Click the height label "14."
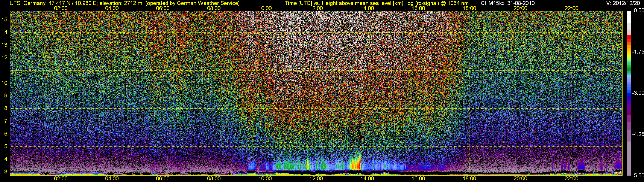 (5, 32)
